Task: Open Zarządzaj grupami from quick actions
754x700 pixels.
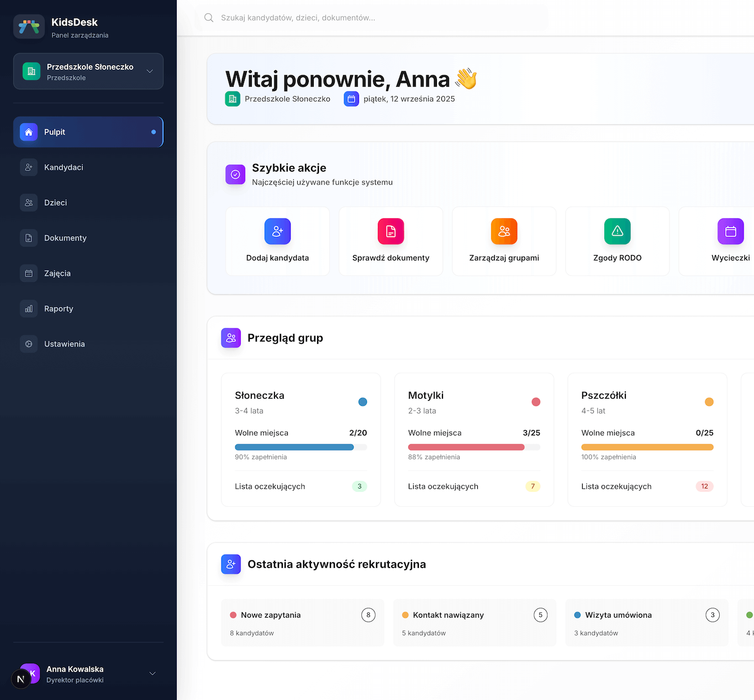Action: 504,231
